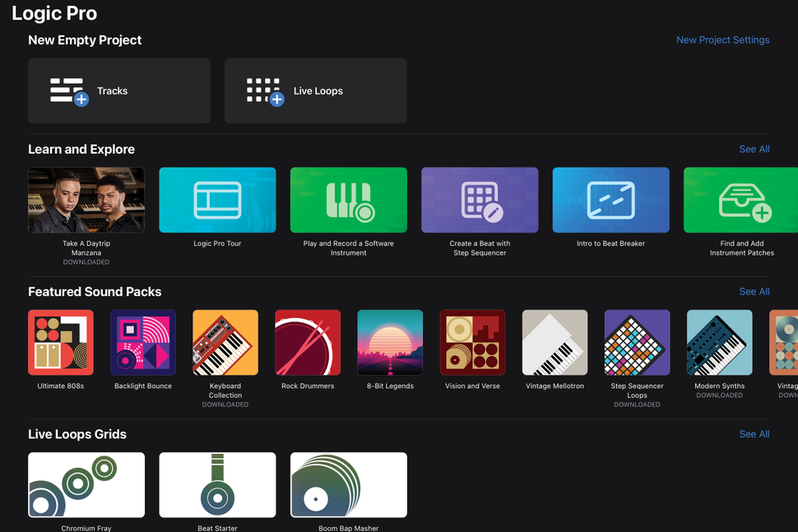Open the Chromium Fray Live Loops grid
798x532 pixels.
86,484
